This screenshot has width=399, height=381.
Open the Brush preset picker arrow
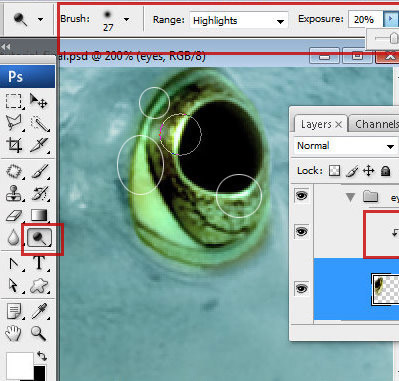coord(126,19)
